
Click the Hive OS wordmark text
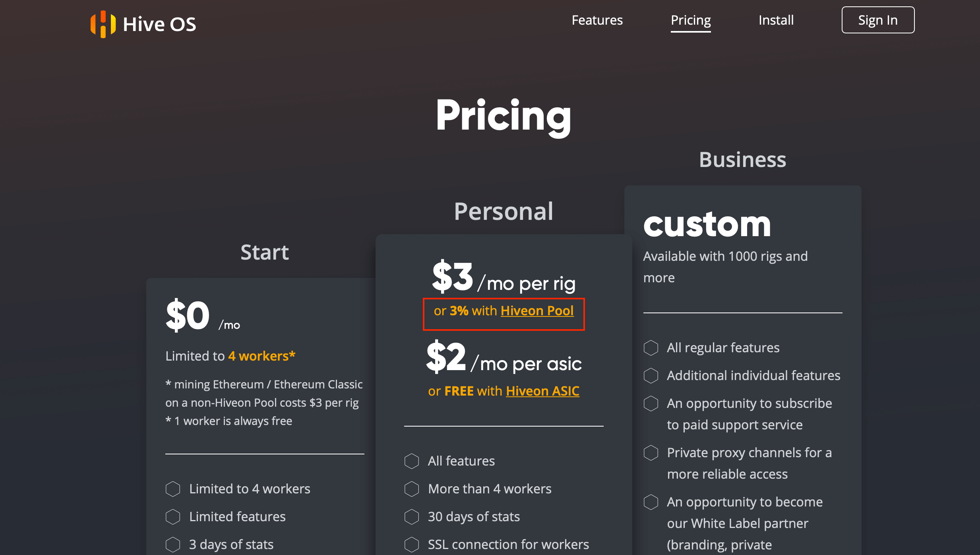tap(159, 24)
